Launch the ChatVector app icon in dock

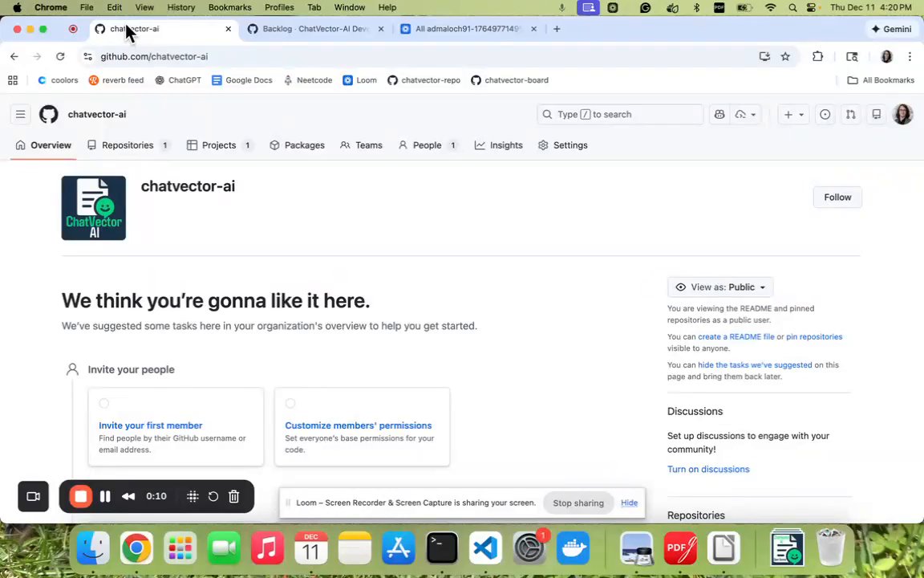tap(788, 548)
